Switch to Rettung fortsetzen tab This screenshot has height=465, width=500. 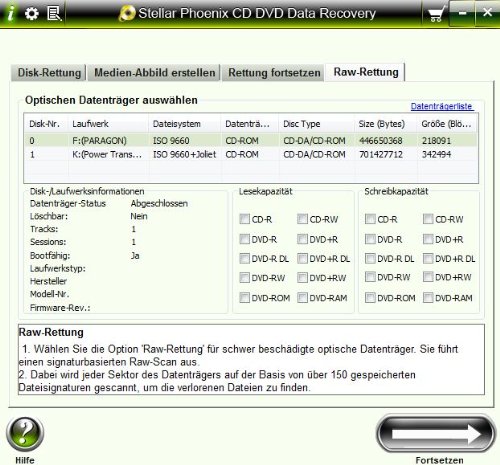(x=274, y=73)
